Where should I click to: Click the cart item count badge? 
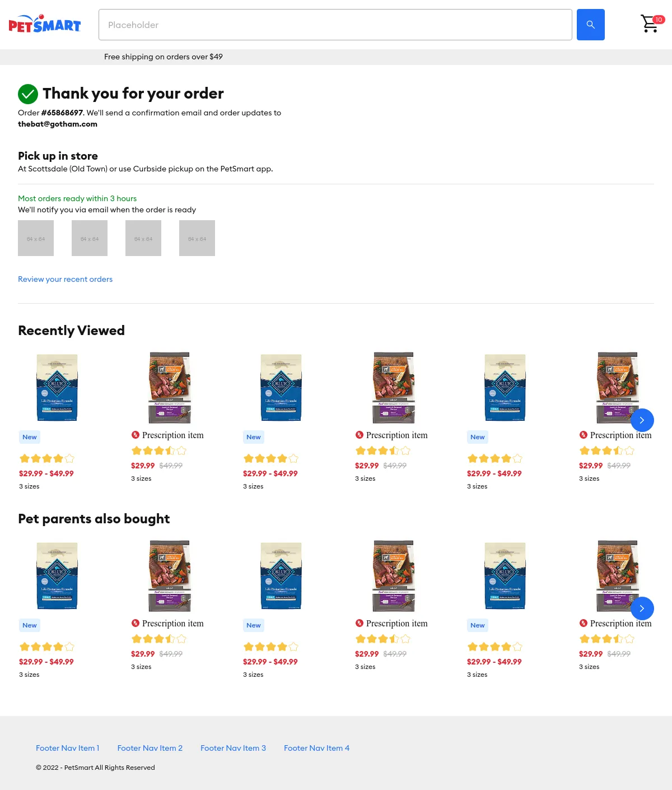(x=659, y=20)
